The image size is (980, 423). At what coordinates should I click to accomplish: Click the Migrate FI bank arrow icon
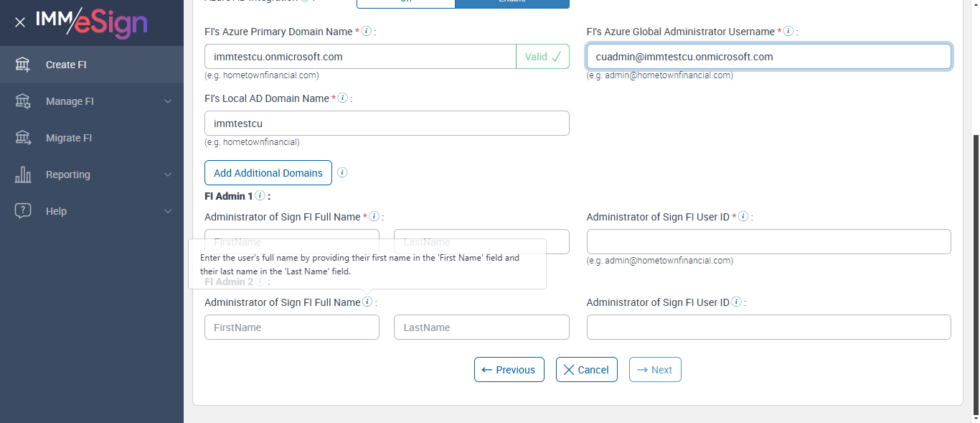point(23,138)
